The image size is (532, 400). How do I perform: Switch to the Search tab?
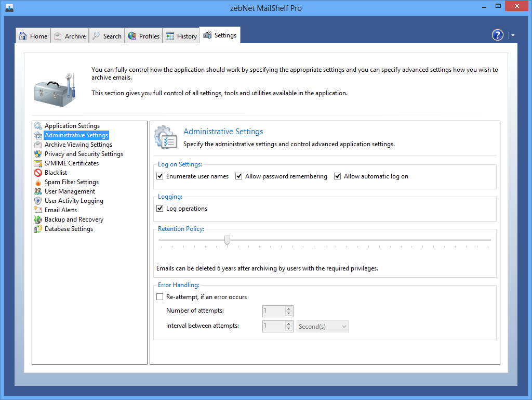(x=107, y=36)
